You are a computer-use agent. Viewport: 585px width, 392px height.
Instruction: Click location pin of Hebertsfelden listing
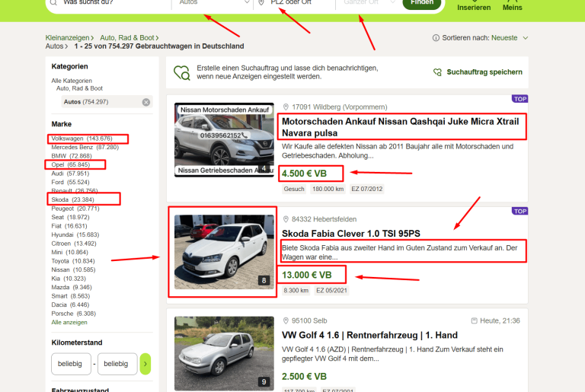pyautogui.click(x=286, y=219)
